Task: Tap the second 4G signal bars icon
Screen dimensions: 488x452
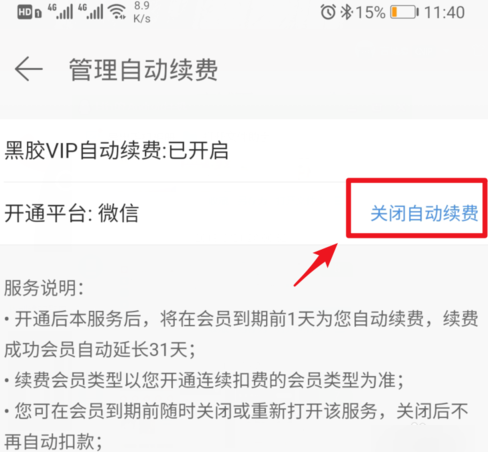Action: point(91,12)
